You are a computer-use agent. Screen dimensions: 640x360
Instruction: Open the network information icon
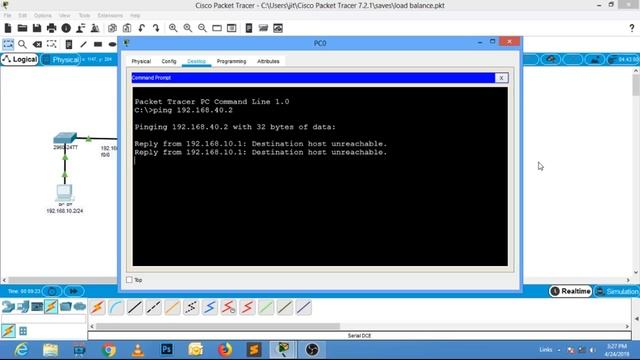coord(66,28)
